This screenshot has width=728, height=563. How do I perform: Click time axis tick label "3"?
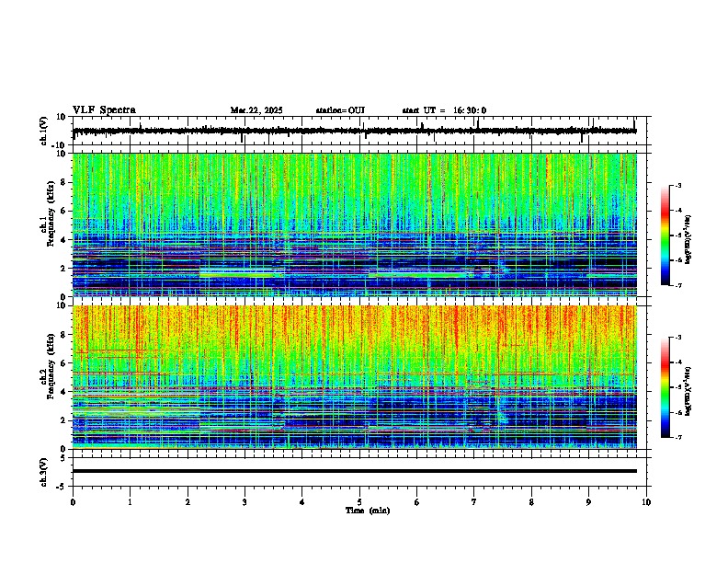(245, 502)
